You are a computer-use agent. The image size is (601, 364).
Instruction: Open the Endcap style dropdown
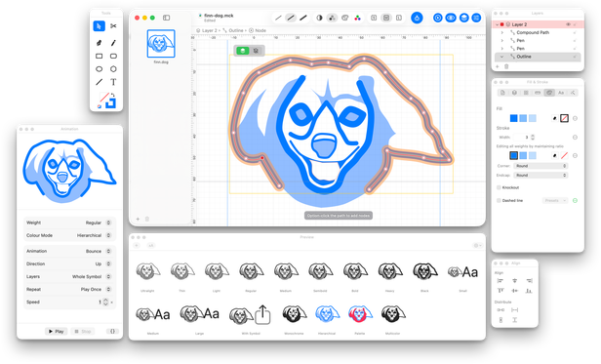[541, 175]
